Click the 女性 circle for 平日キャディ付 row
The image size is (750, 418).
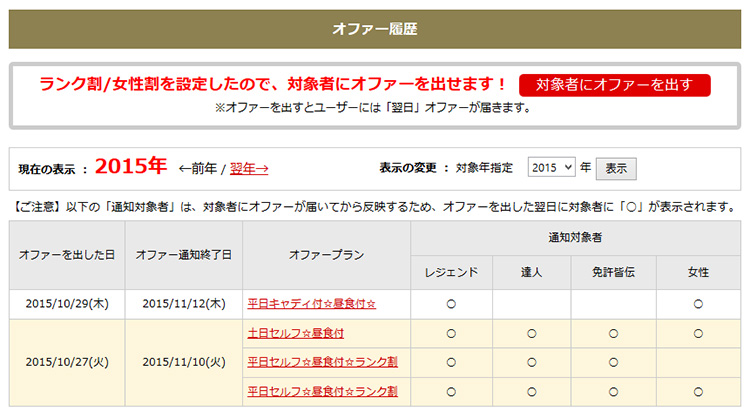698,304
